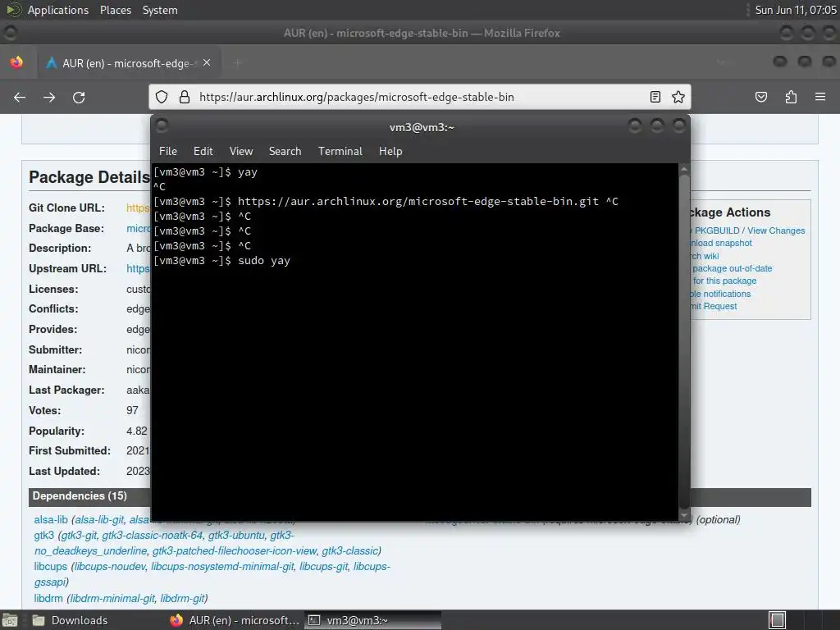The height and width of the screenshot is (630, 840).
Task: Open the System menu in top panel
Action: [160, 10]
